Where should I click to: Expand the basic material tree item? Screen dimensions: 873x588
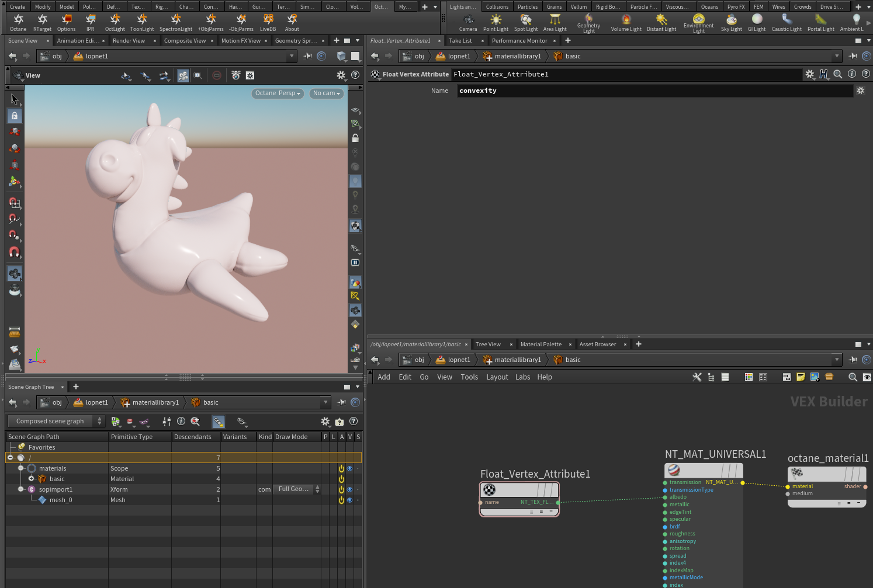31,479
